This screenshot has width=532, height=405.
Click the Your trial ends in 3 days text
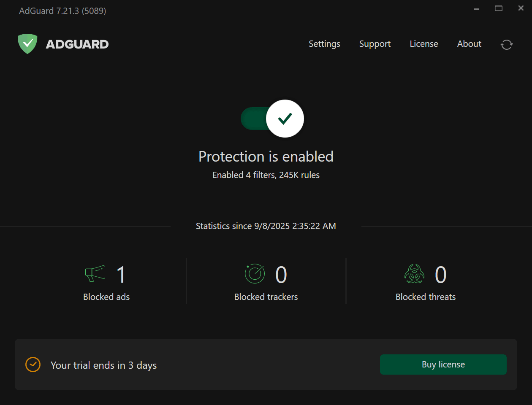point(104,365)
